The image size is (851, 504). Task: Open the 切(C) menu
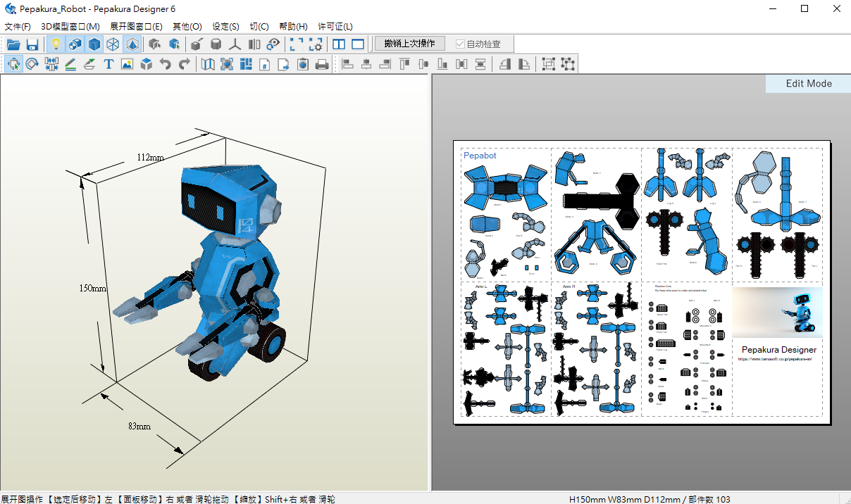coord(259,27)
